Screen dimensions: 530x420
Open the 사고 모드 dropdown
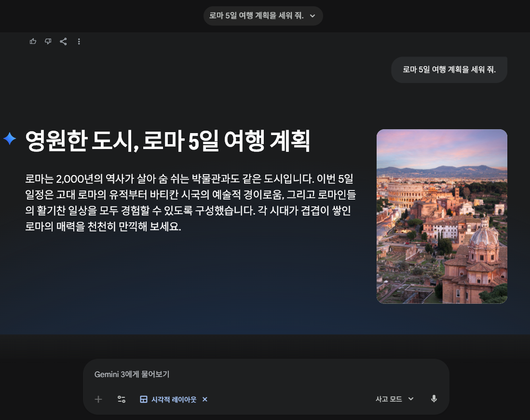[389, 399]
